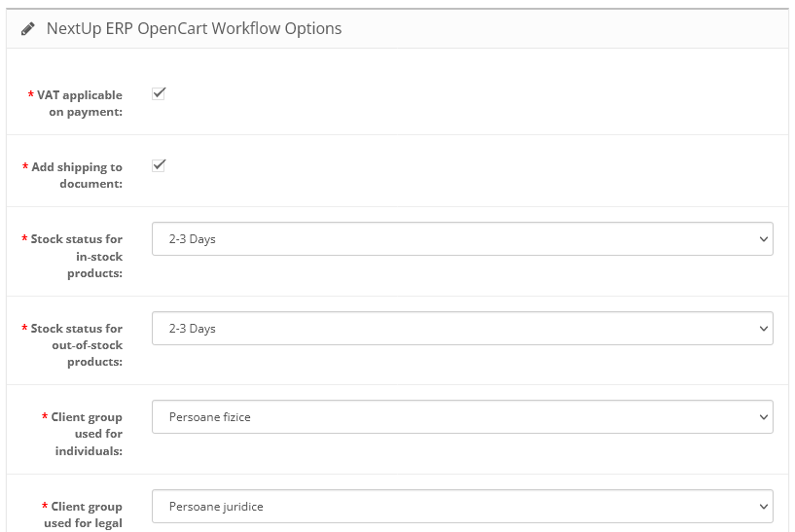Click the Add shipping to document label
Screen dimensions: 795x532
(77, 175)
